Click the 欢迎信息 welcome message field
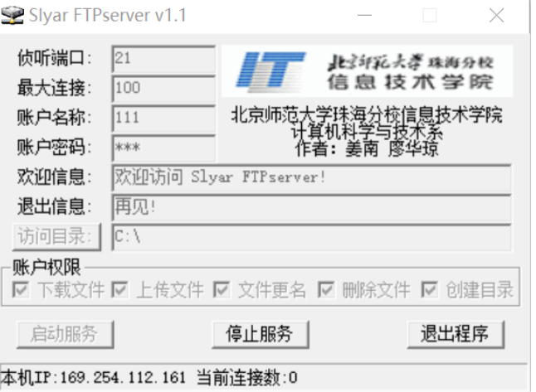 click(312, 178)
